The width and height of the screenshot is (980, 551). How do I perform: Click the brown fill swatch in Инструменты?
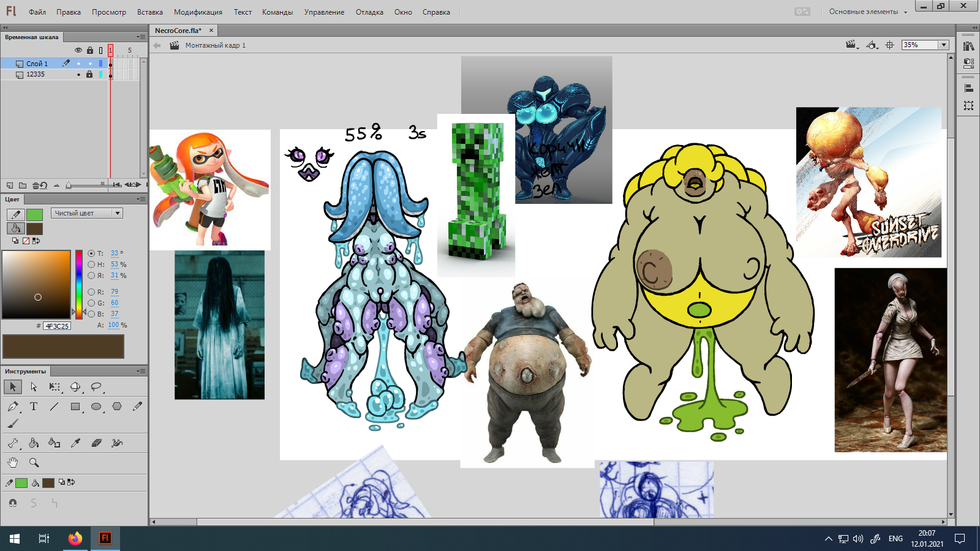[x=48, y=483]
